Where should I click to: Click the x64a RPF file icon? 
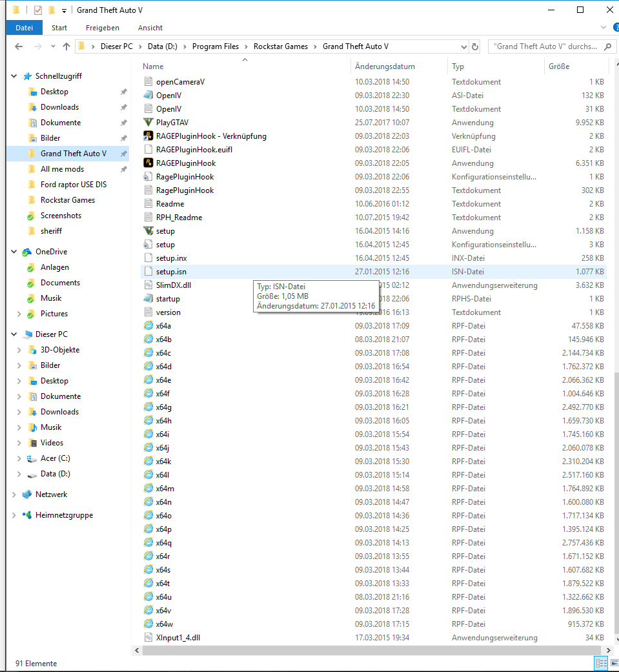click(x=148, y=326)
